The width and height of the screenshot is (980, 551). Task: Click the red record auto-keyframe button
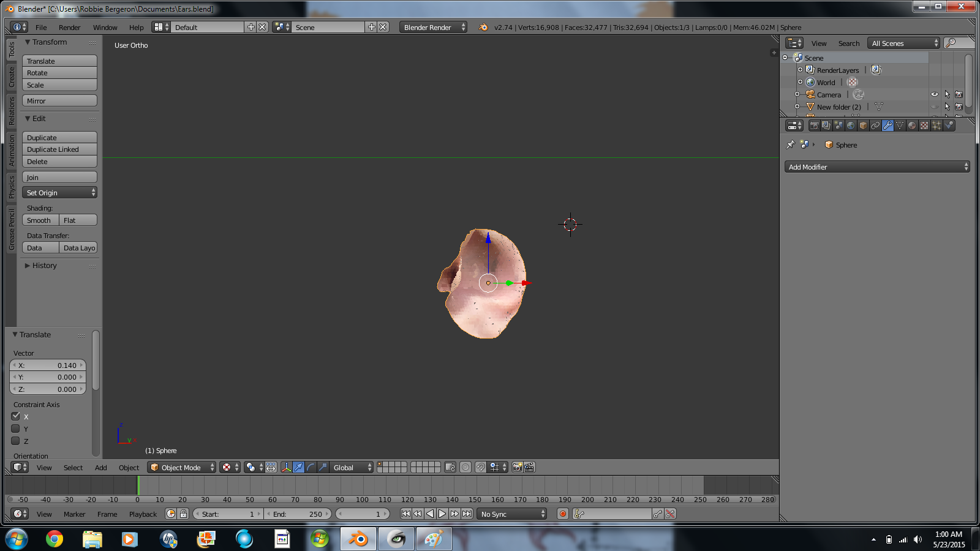point(563,514)
